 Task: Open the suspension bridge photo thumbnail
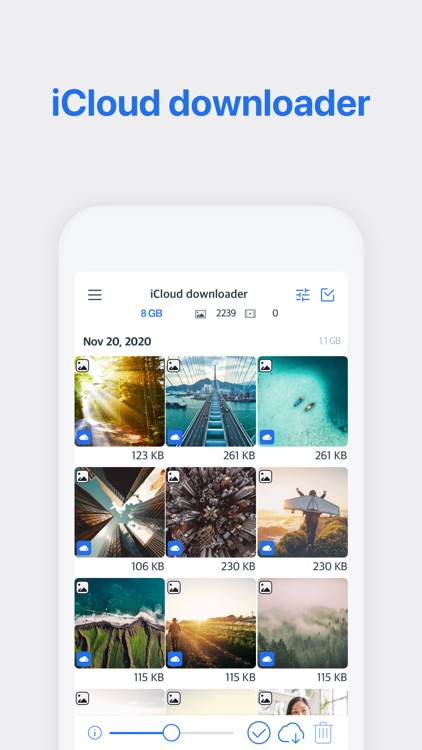point(211,401)
